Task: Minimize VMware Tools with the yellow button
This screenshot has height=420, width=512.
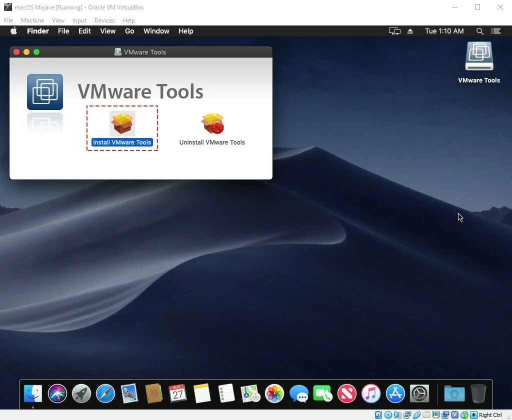Action: pyautogui.click(x=26, y=52)
